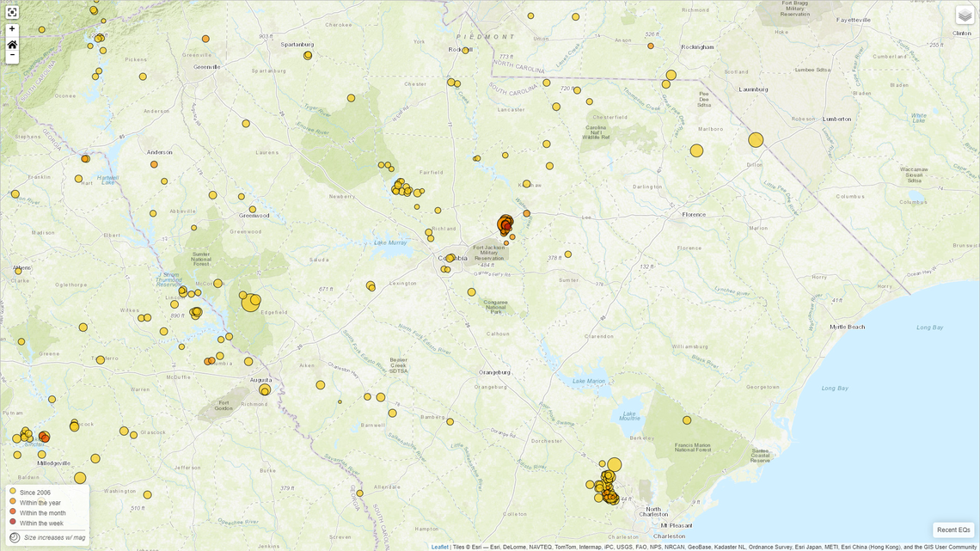Open the Recent EQs panel
The height and width of the screenshot is (551, 980).
[x=952, y=530]
